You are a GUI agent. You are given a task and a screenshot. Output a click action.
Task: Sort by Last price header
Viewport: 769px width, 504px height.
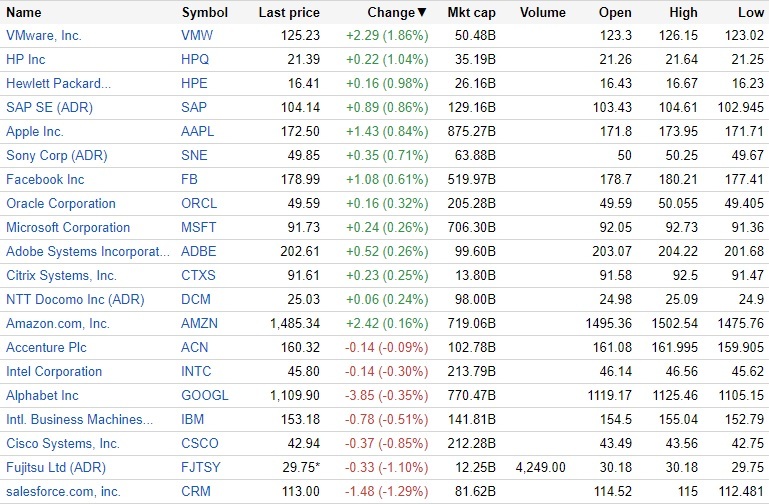coord(289,13)
